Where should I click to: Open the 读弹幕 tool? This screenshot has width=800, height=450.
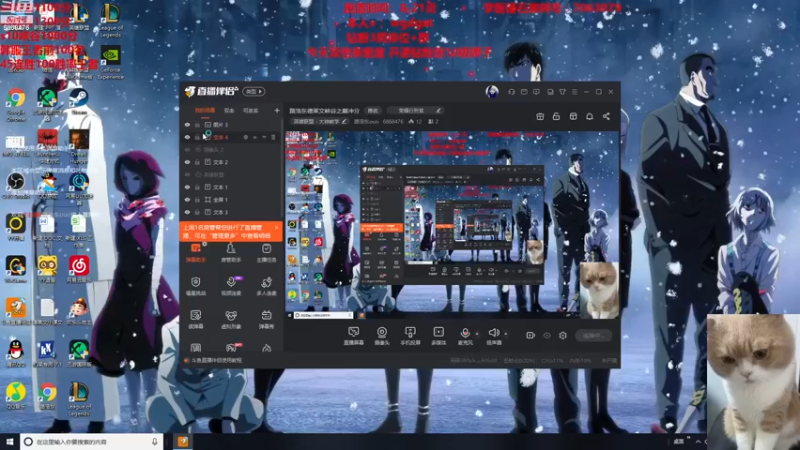pyautogui.click(x=196, y=319)
